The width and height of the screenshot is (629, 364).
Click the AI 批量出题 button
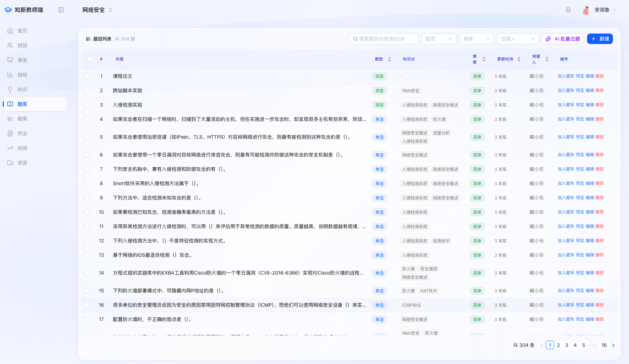[x=563, y=39]
